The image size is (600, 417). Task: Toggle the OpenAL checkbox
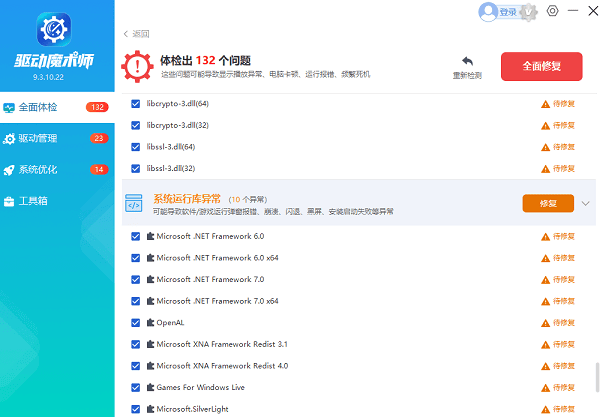(135, 323)
